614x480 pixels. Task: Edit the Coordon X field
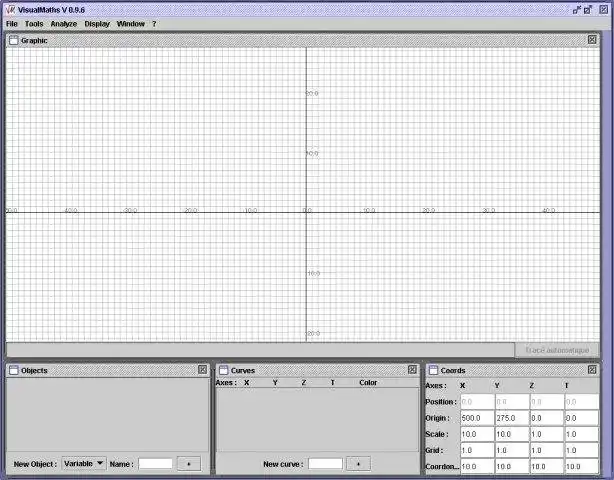[x=477, y=466]
